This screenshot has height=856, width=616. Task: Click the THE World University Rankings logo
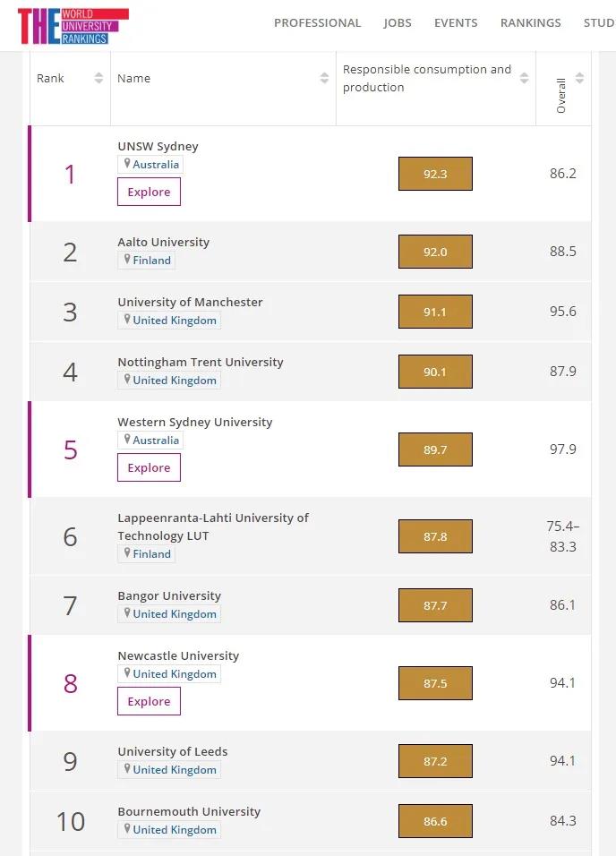click(73, 25)
